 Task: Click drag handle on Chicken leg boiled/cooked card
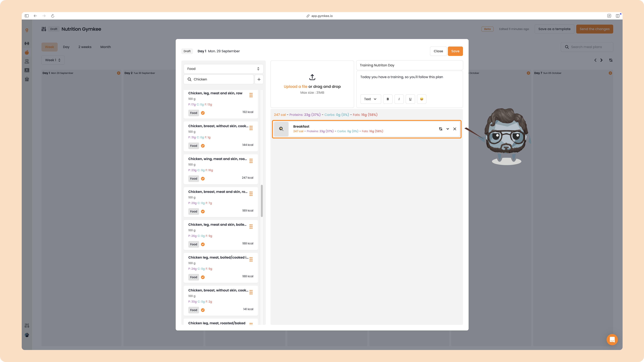(x=251, y=259)
